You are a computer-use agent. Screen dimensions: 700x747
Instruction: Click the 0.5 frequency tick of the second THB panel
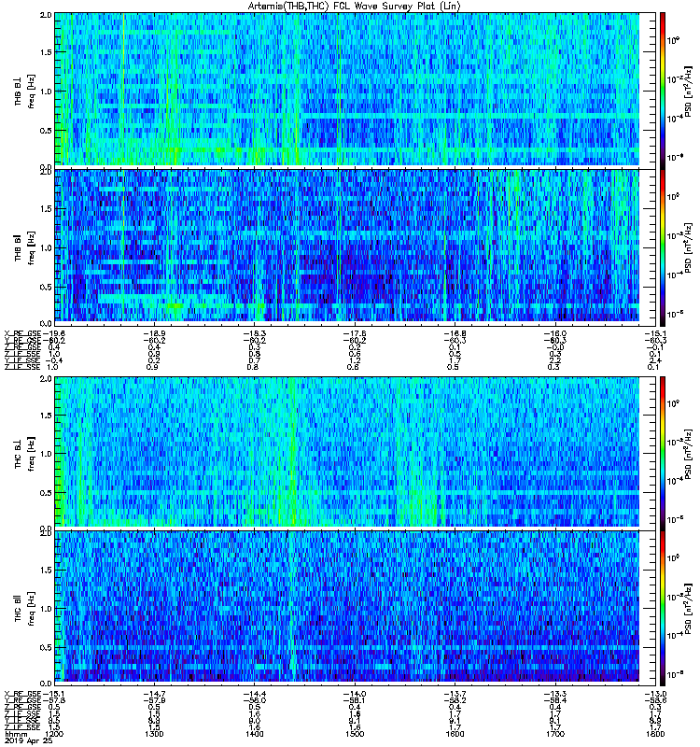coord(46,287)
